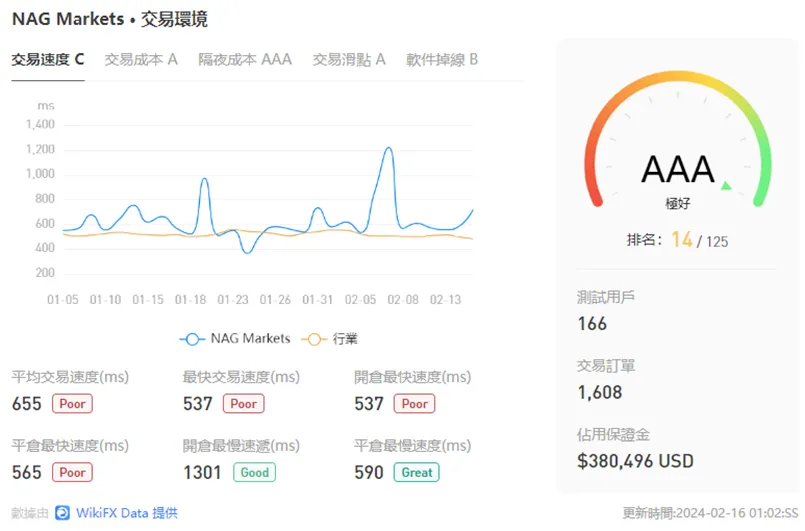The image size is (805, 531).
Task: Click the 最快交易速度(ms) label
Action: pos(241,377)
